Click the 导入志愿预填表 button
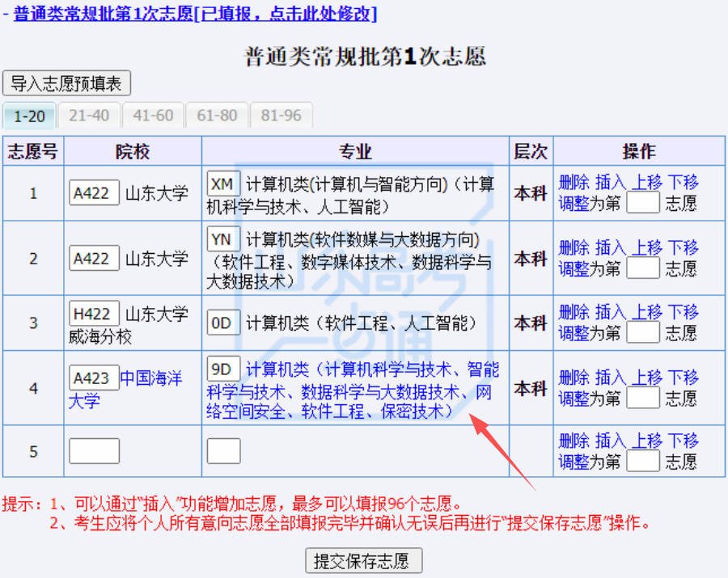The image size is (728, 578). pyautogui.click(x=67, y=83)
